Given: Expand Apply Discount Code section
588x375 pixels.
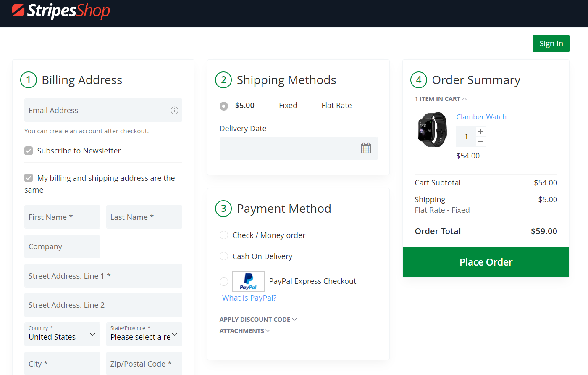Looking at the screenshot, I should 258,320.
